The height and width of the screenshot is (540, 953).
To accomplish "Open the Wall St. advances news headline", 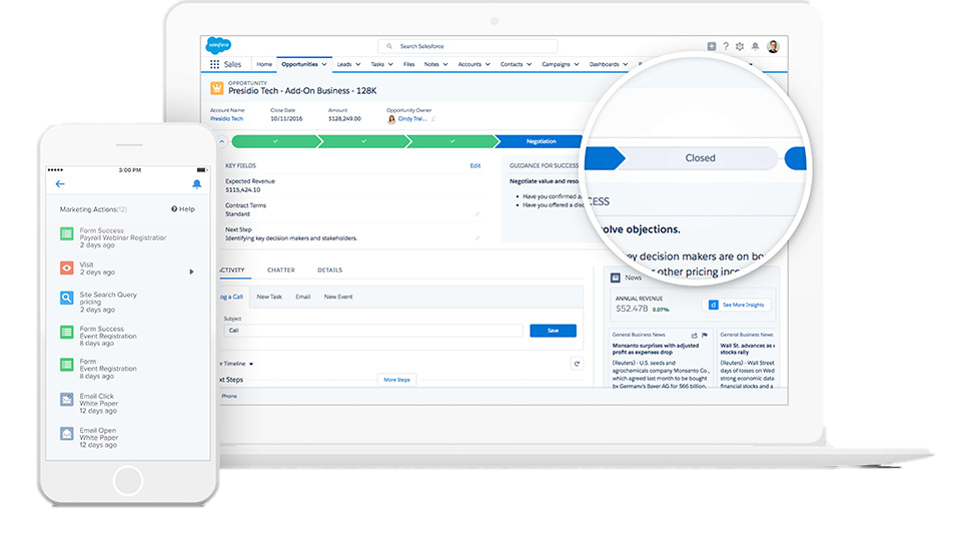I will point(747,348).
